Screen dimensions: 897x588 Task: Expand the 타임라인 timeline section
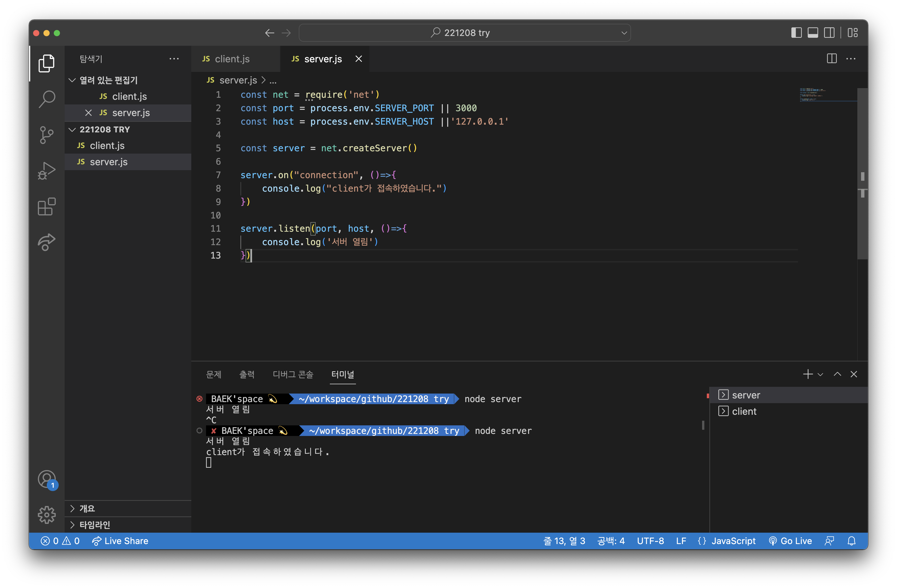click(x=94, y=525)
